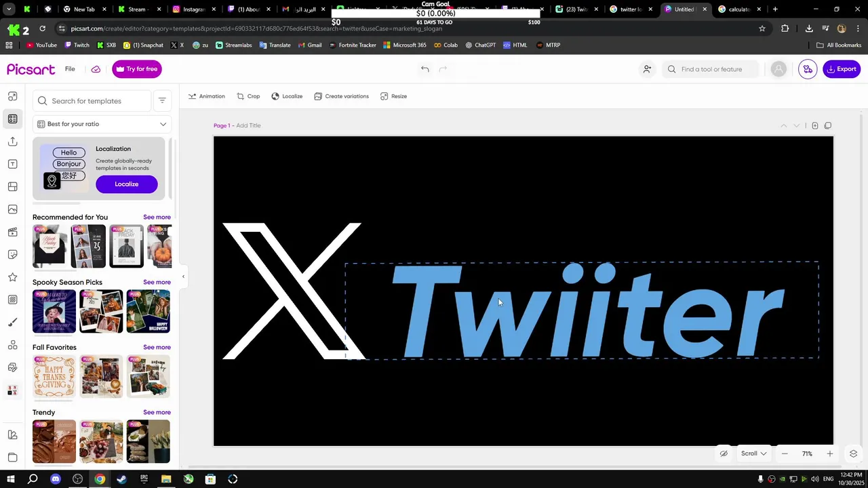The image size is (868, 488).
Task: See more Trendy templates
Action: coord(157,412)
